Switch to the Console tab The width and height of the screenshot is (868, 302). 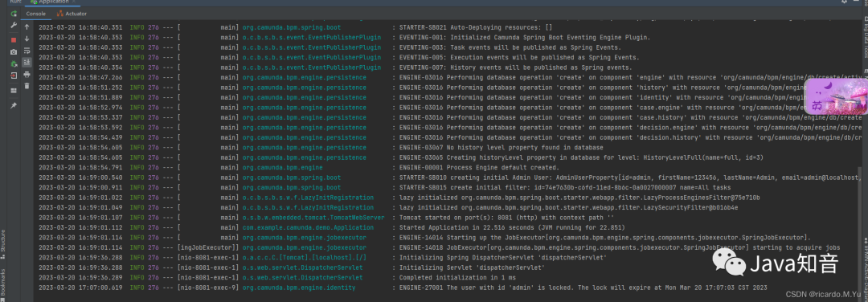[x=36, y=14]
